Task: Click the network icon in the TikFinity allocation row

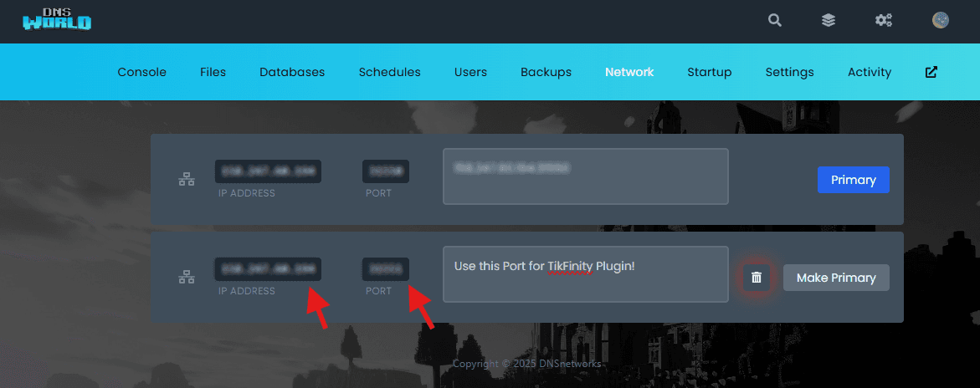Action: pos(187,278)
